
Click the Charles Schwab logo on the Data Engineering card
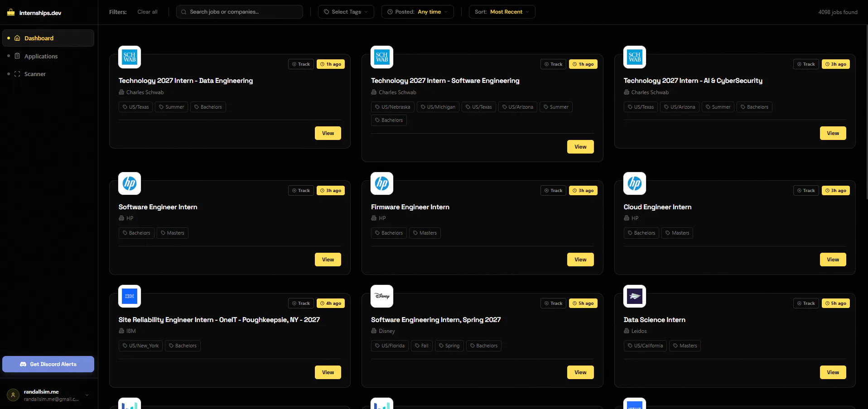tap(130, 57)
